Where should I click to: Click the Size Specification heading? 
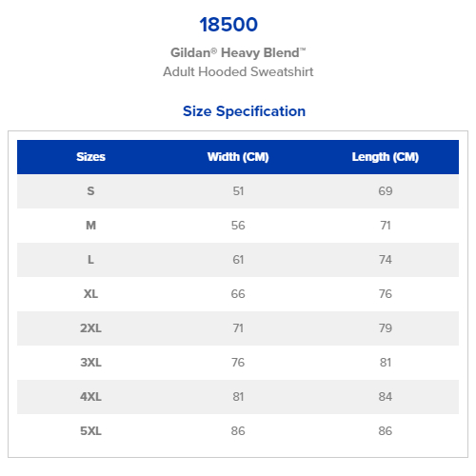point(244,111)
